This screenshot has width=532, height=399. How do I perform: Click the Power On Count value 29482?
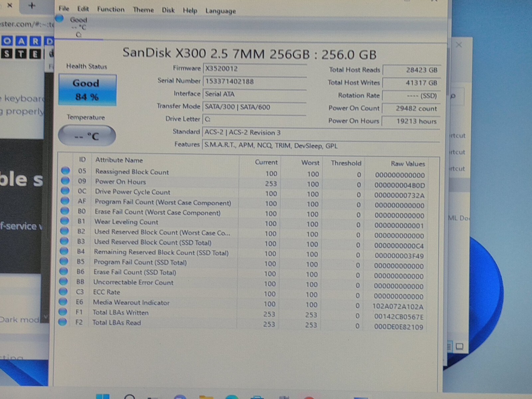[411, 108]
